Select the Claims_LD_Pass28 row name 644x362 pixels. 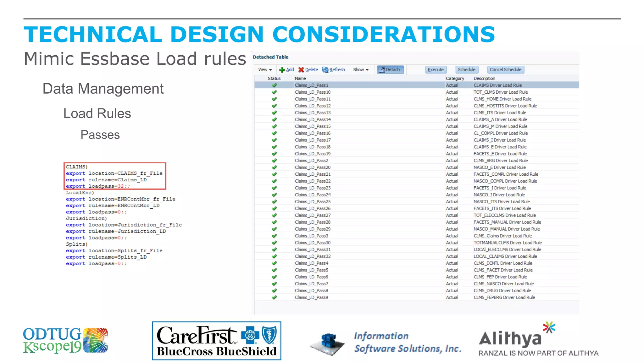pyautogui.click(x=313, y=222)
